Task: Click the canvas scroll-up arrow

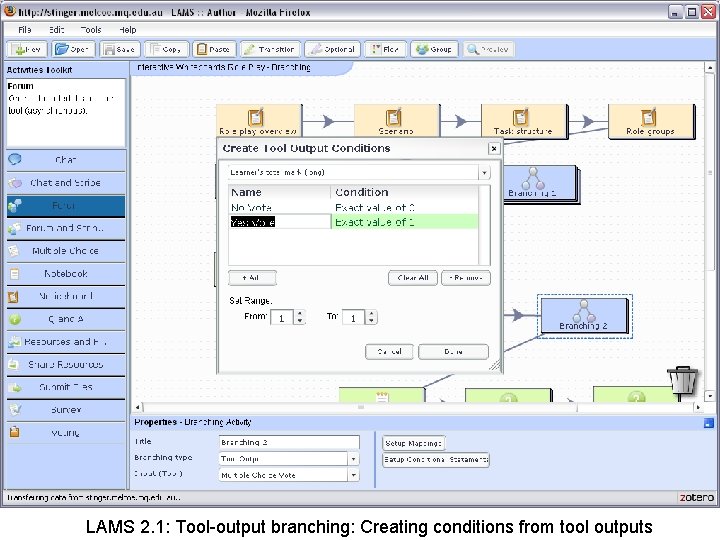Action: (709, 68)
